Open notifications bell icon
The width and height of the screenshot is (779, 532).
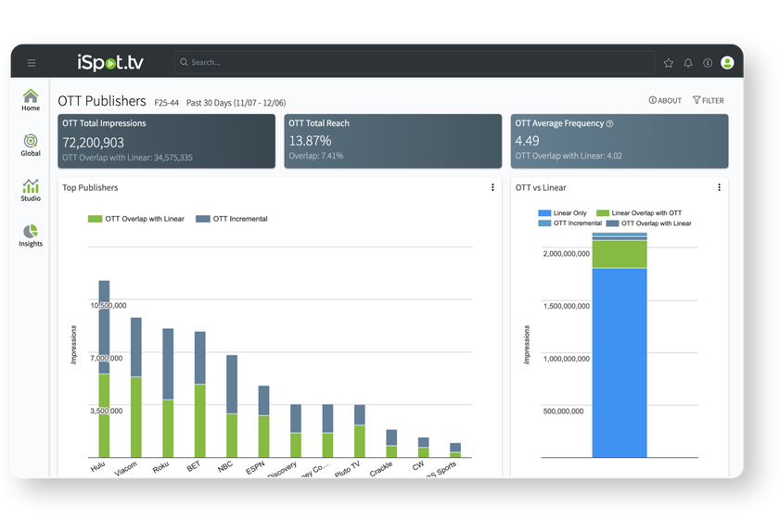[x=688, y=63]
